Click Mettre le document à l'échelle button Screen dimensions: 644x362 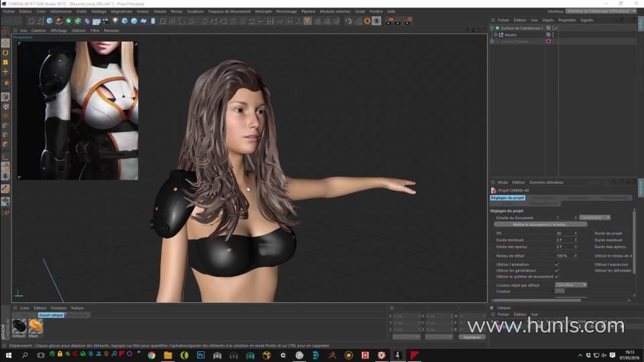[x=540, y=225]
